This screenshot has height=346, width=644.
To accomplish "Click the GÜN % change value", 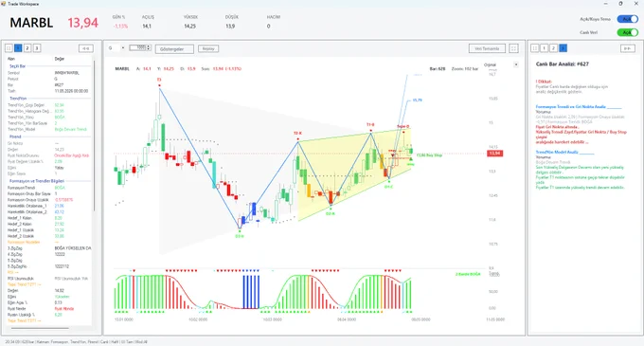I will tap(120, 27).
